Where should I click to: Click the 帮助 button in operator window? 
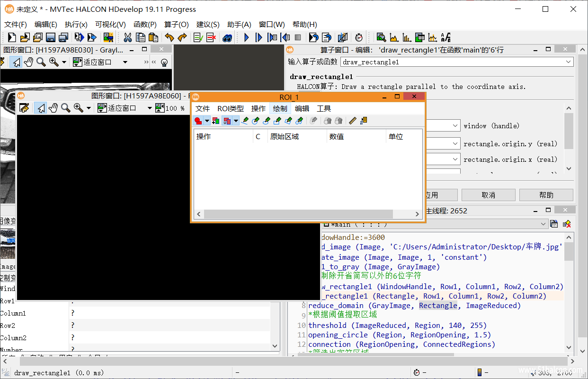click(x=546, y=195)
